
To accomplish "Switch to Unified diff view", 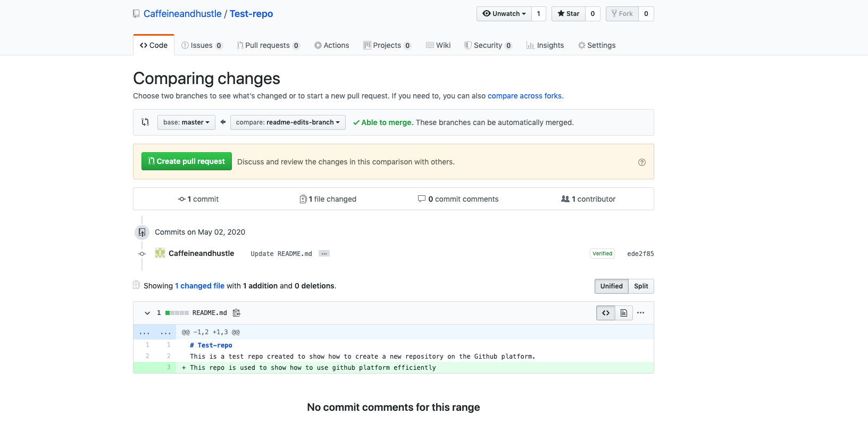I will (611, 286).
